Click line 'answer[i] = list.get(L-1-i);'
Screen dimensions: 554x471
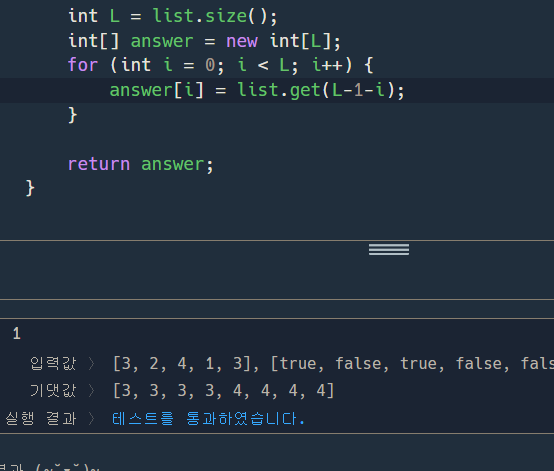257,90
